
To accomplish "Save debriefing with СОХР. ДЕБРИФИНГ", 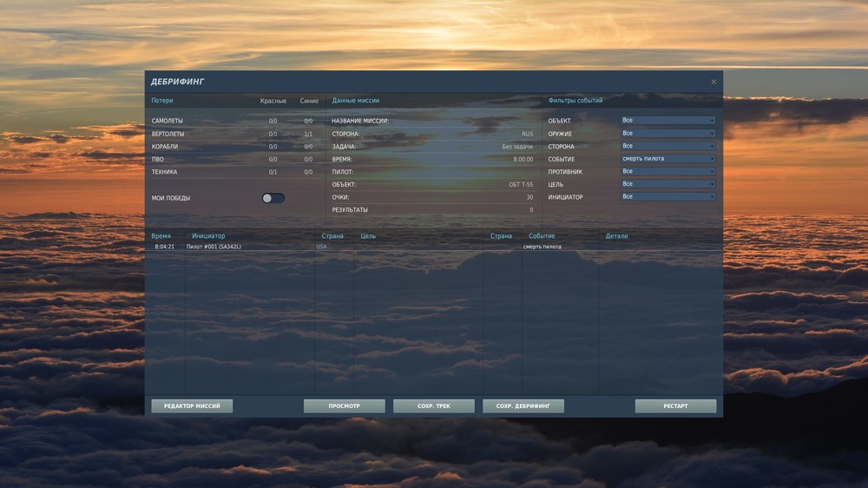I will click(x=523, y=406).
